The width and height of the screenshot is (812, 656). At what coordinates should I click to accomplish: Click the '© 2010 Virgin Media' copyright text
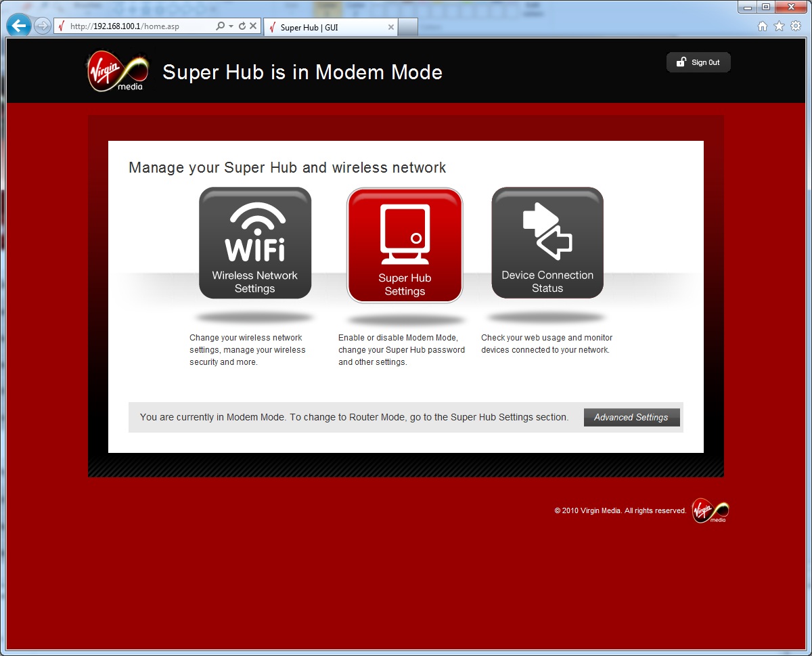(621, 510)
